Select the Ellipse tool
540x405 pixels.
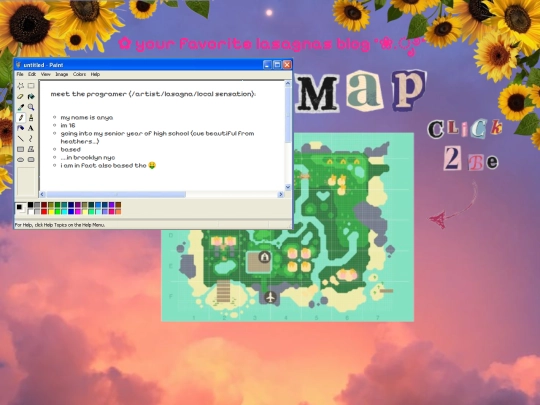[21, 159]
